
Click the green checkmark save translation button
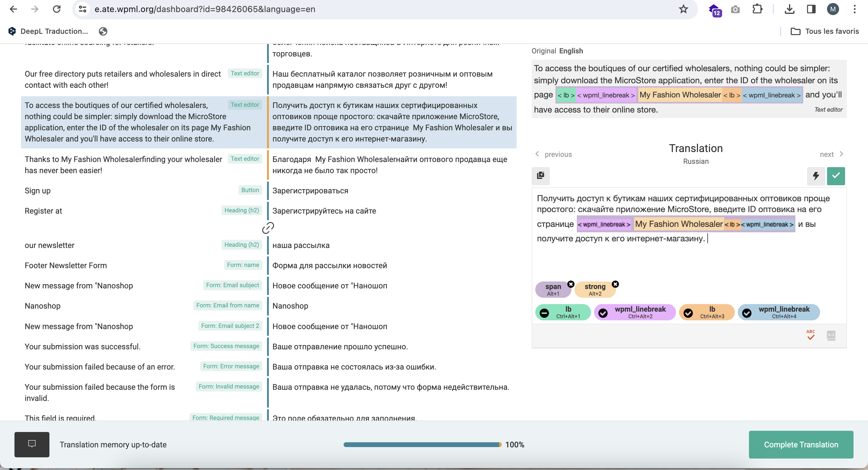836,176
